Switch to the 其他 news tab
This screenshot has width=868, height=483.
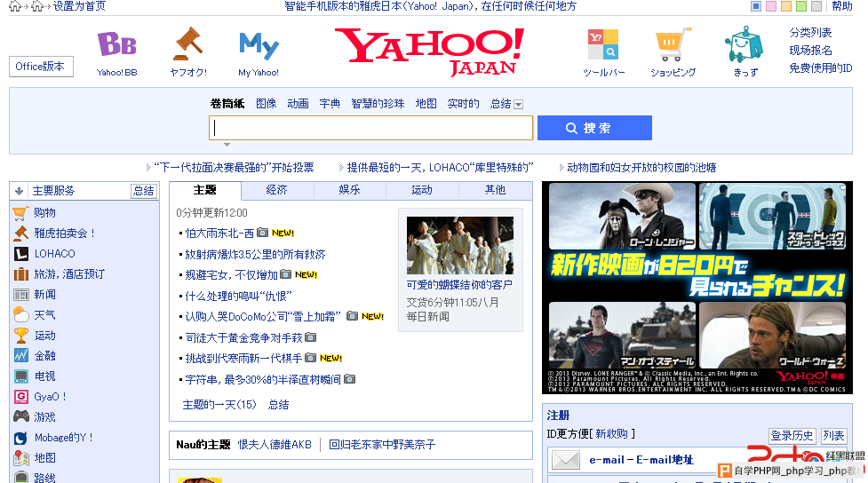[x=495, y=190]
